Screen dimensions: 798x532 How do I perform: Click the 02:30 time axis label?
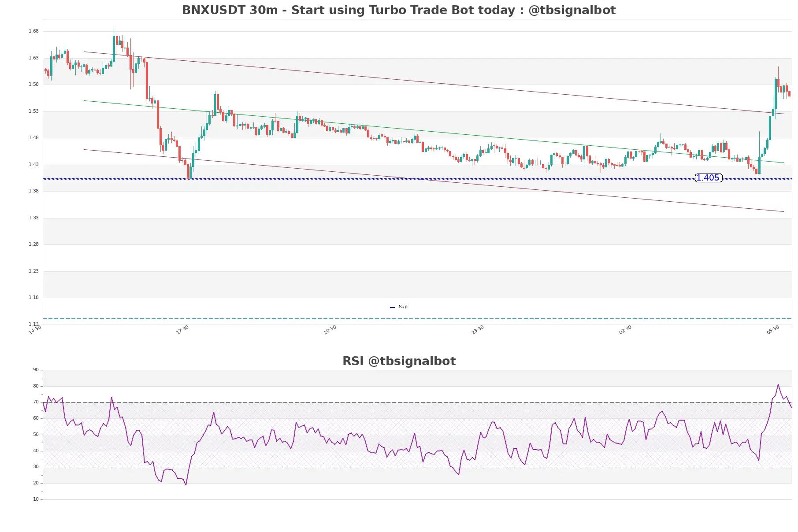(x=625, y=330)
